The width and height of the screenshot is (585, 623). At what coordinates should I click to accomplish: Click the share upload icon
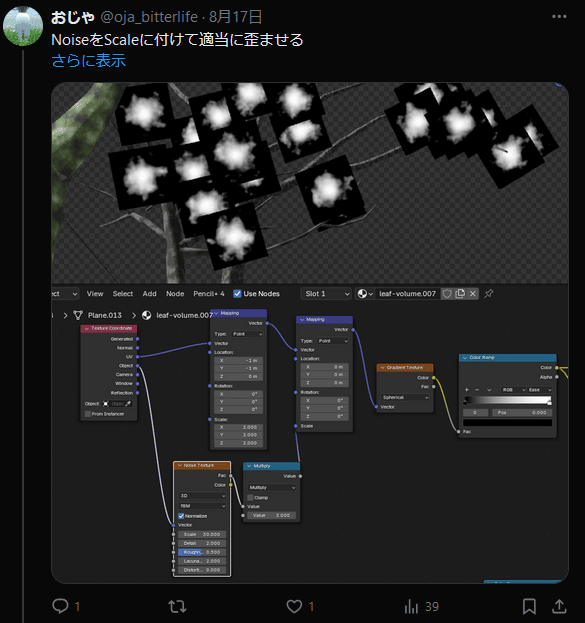tap(559, 606)
